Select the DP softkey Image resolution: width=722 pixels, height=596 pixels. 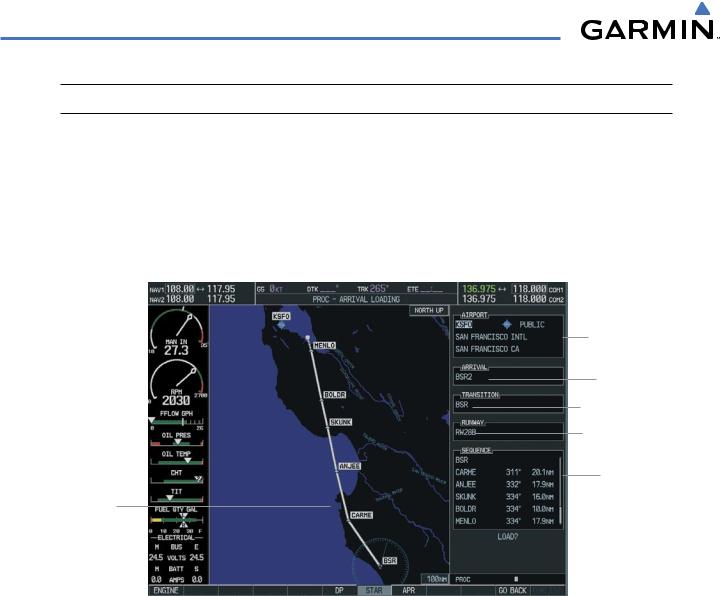click(x=339, y=590)
